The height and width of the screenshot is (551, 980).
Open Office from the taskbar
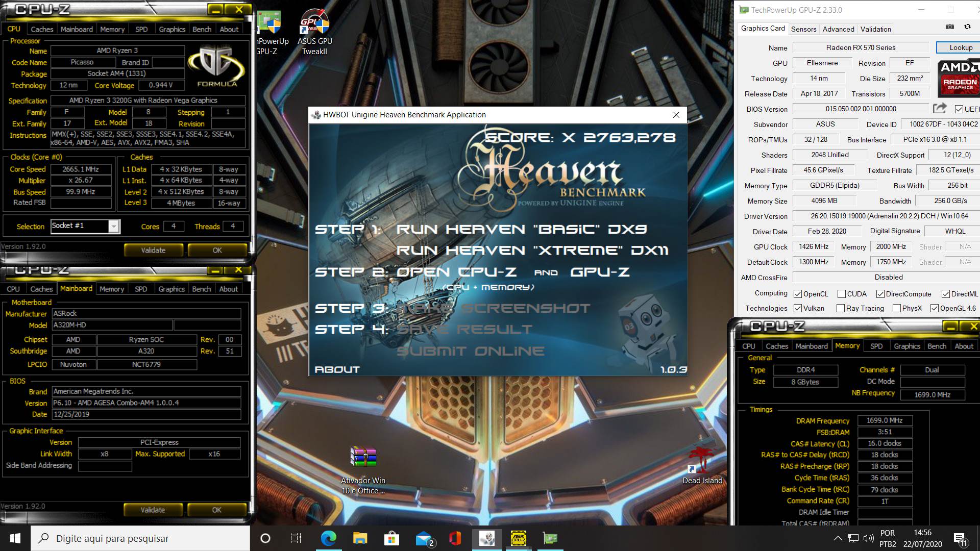coord(455,538)
